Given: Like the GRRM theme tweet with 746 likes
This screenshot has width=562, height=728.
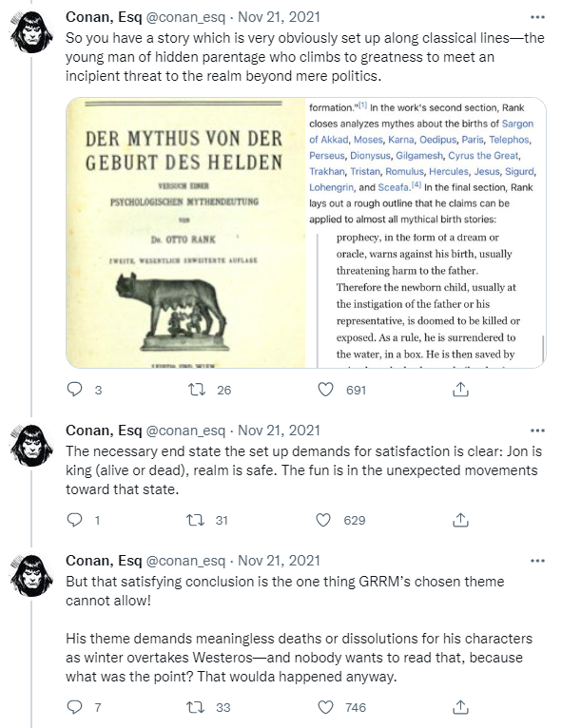Looking at the screenshot, I should tap(325, 707).
